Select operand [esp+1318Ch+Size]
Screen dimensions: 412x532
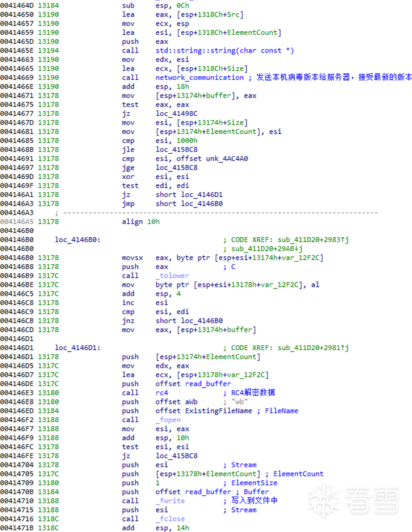[212, 68]
